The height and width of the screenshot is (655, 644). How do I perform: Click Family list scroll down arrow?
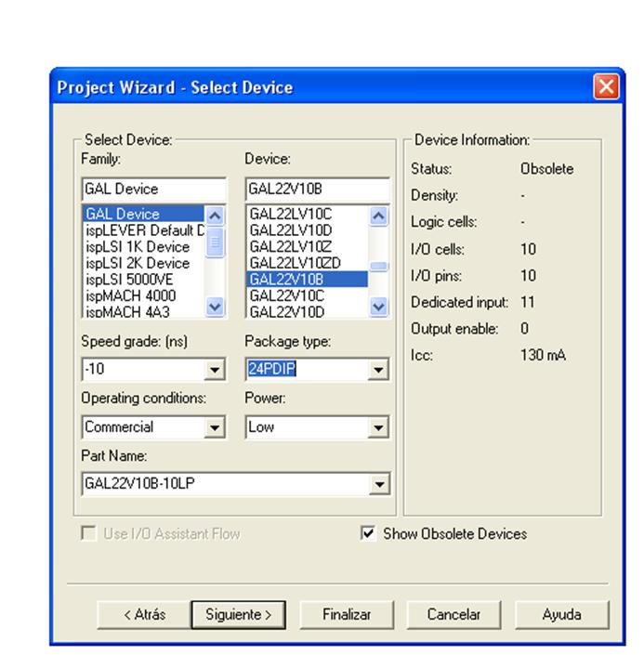pos(215,307)
